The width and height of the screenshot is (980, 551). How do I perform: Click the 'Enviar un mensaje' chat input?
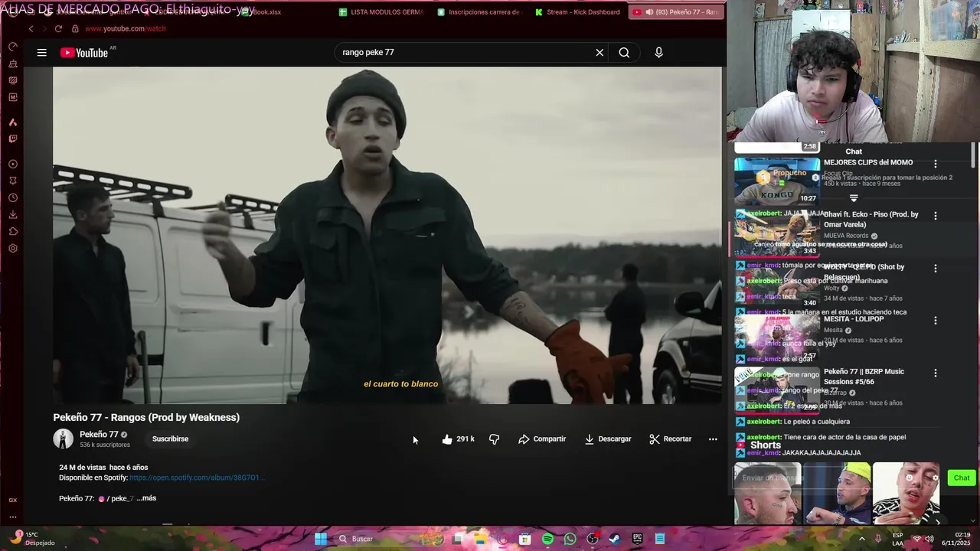(x=838, y=478)
